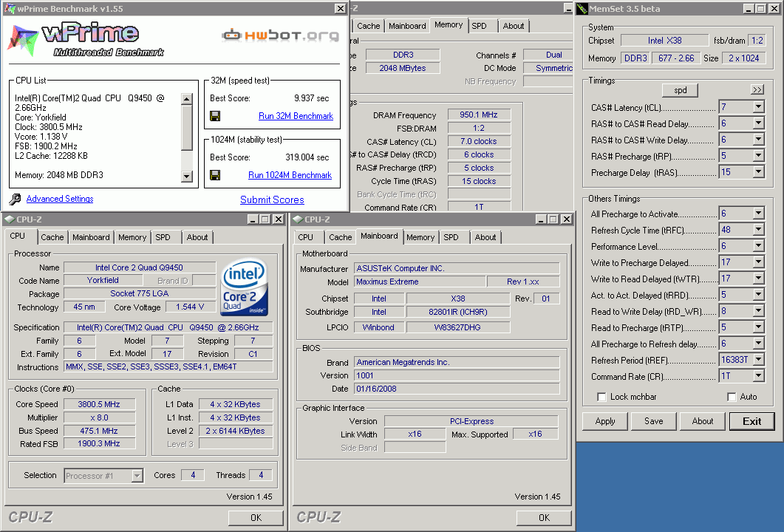The height and width of the screenshot is (532, 784).
Task: Click the Maximus Extreme model field
Action: click(420, 282)
